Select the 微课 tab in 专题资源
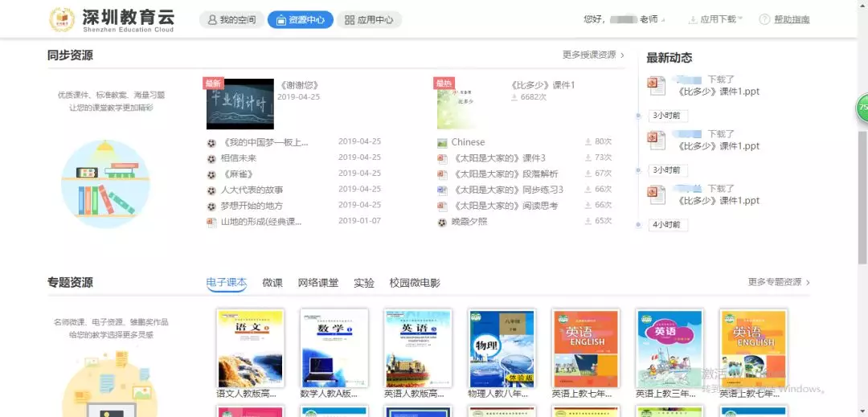This screenshot has width=868, height=417. tap(272, 283)
